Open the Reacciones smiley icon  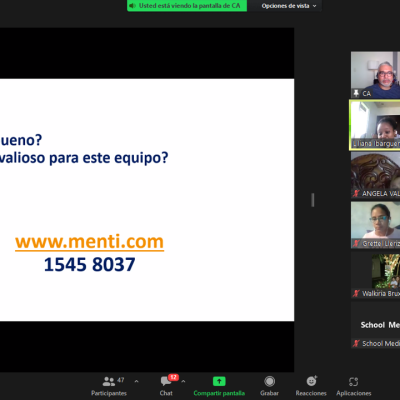(311, 381)
